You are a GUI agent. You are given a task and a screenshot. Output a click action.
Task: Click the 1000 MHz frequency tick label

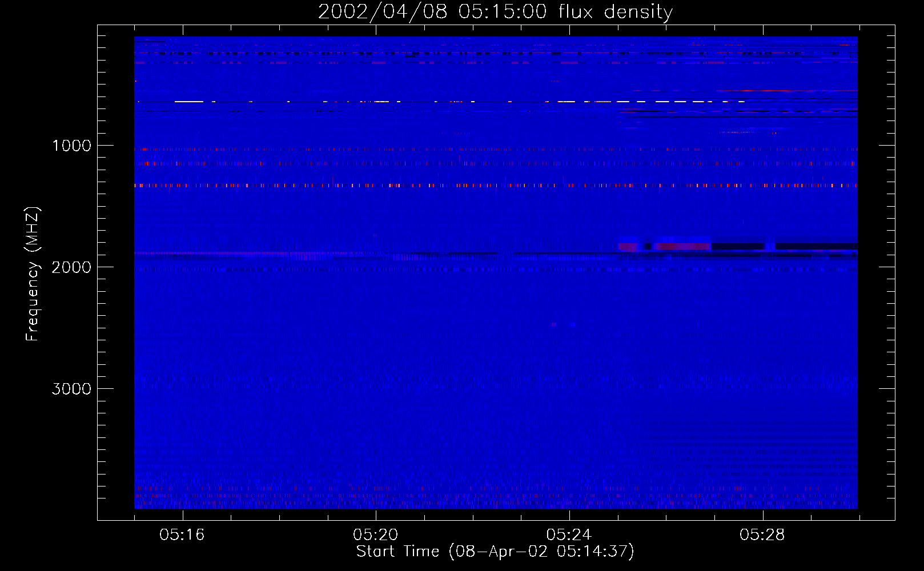tap(71, 146)
